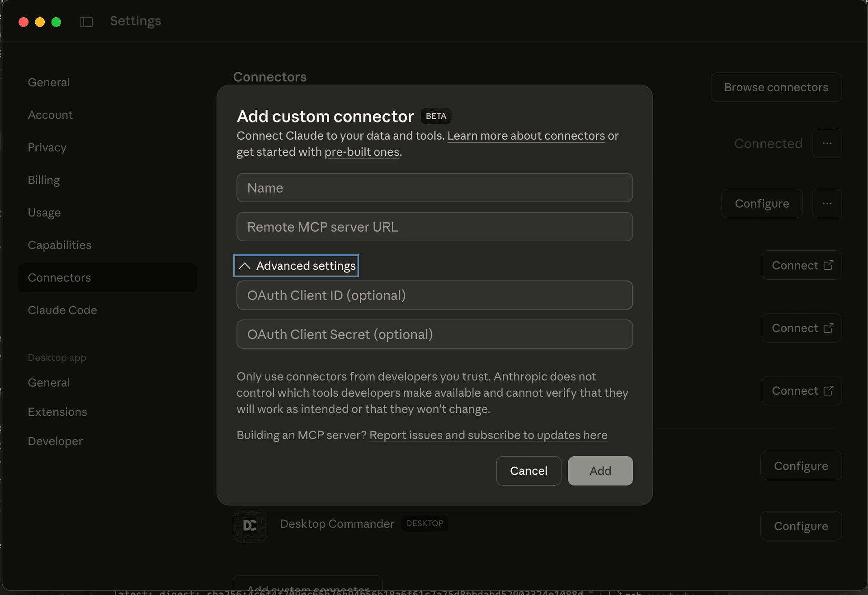Open the Claude Code settings section
This screenshot has height=595, width=868.
62,310
